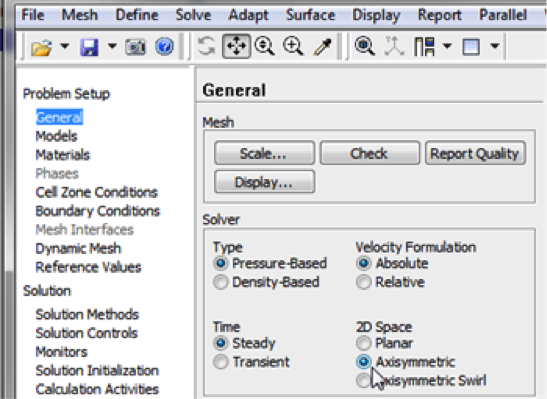Open Monitors in Solution
The width and height of the screenshot is (547, 399).
coord(61,352)
